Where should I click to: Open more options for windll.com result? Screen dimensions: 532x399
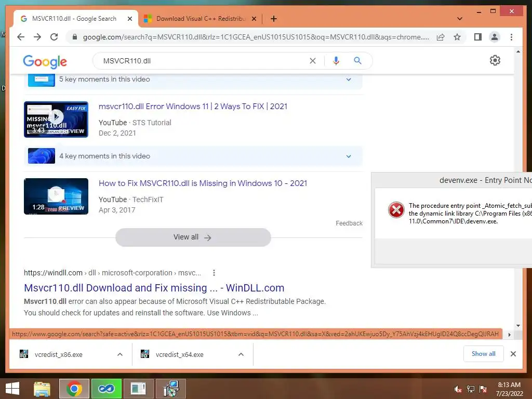pos(214,273)
